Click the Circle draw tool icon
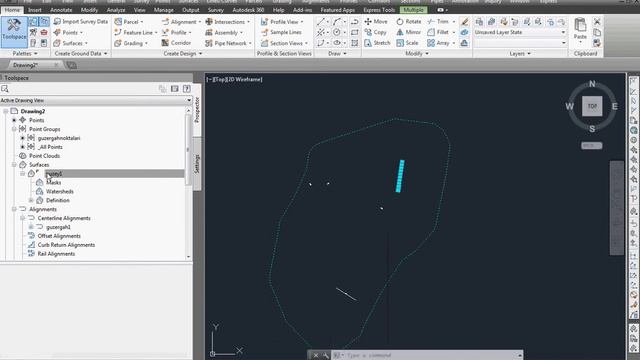 click(x=336, y=32)
